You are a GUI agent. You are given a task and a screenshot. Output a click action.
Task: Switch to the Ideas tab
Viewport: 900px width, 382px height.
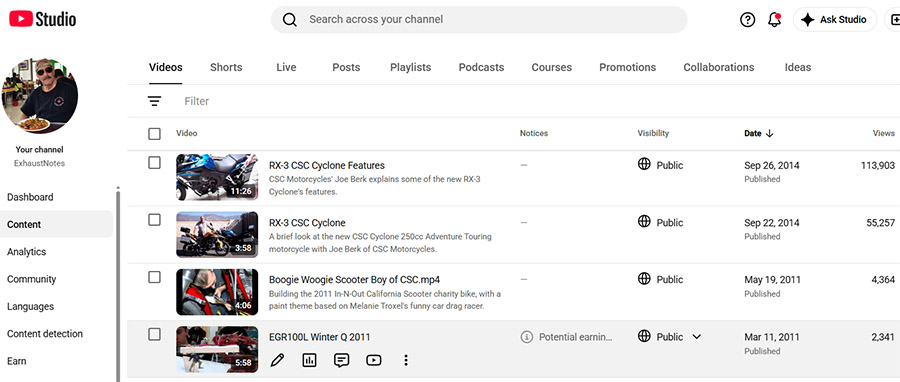(798, 67)
